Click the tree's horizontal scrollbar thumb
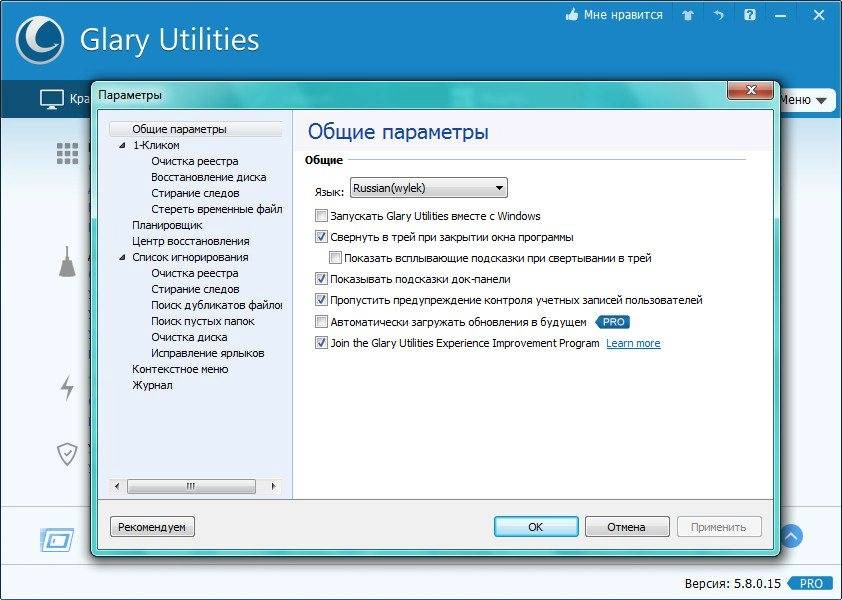The width and height of the screenshot is (842, 600). click(x=191, y=487)
